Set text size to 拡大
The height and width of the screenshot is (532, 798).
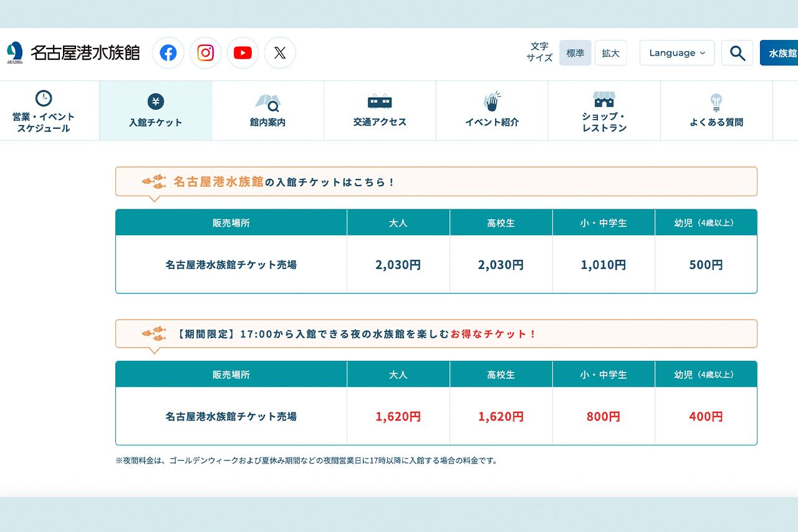tap(610, 53)
